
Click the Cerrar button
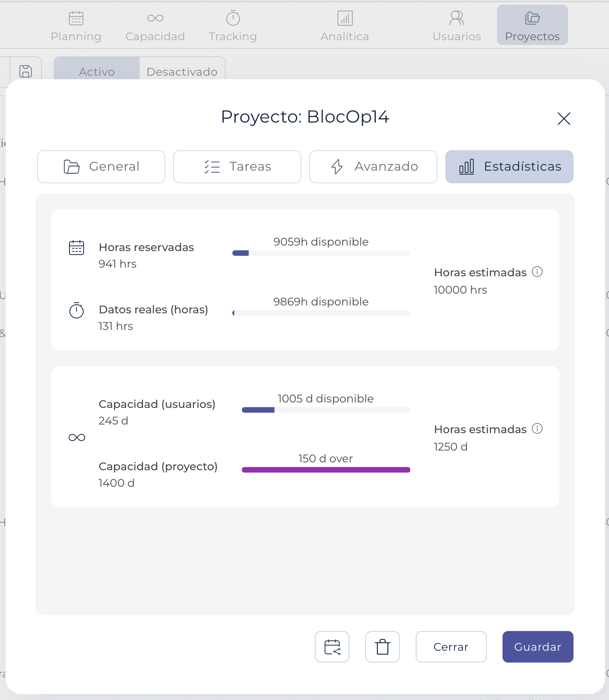tap(451, 647)
